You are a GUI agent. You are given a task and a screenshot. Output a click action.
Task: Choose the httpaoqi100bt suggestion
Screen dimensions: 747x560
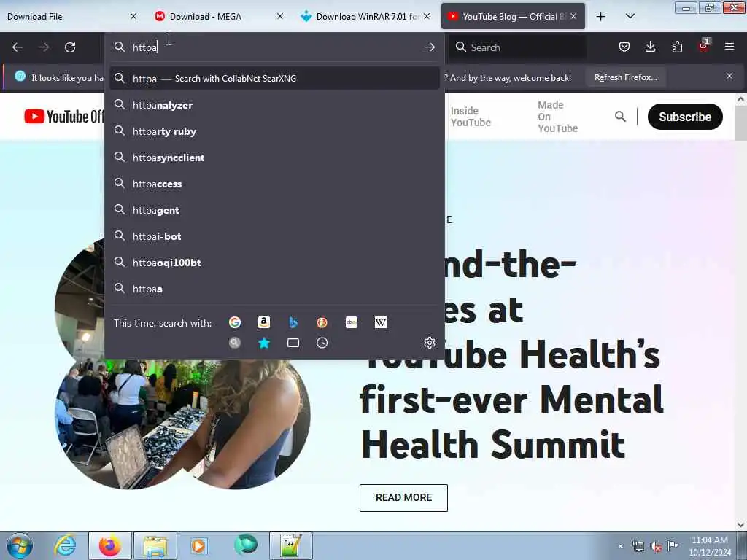(x=274, y=262)
